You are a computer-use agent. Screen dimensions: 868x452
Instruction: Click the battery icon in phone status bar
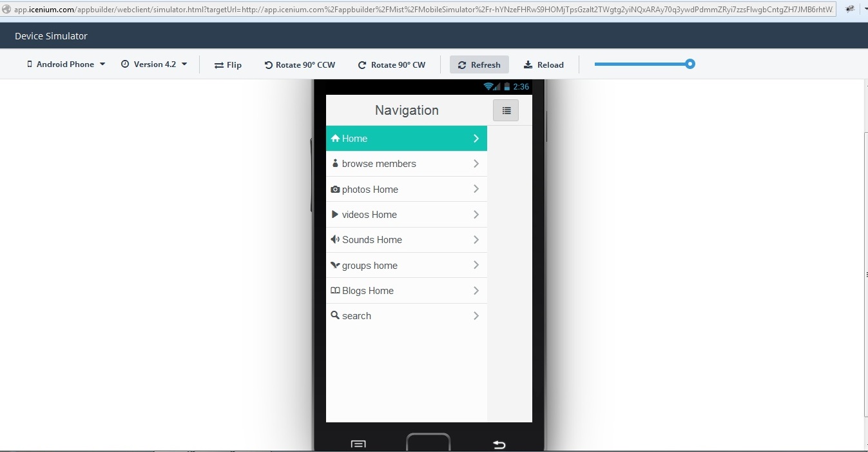(x=507, y=86)
